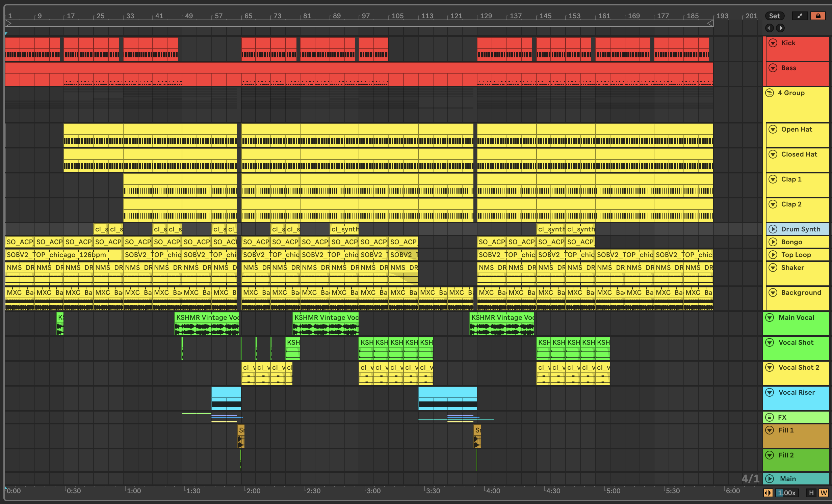
Task: Jump to the next locator arrow
Action: [780, 28]
